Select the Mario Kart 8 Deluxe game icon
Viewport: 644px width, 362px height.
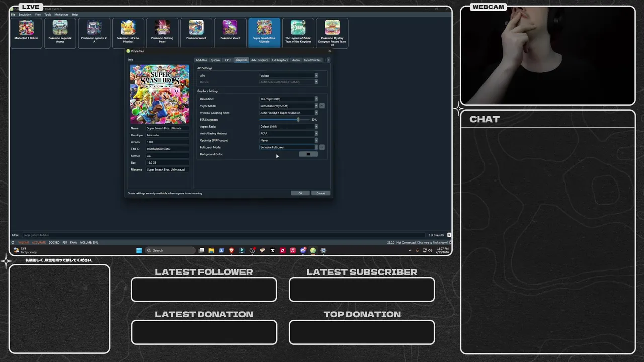(26, 33)
